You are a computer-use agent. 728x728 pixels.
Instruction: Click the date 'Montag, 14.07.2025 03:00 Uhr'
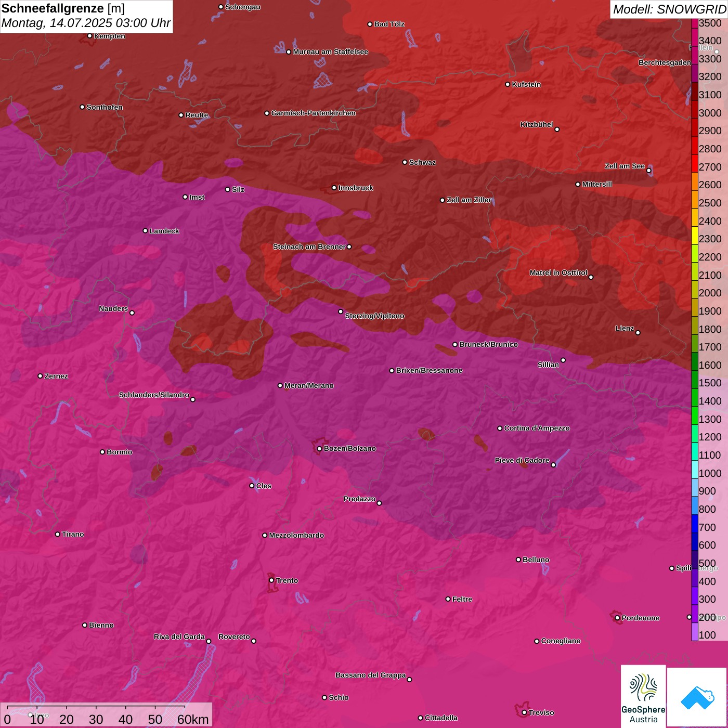[x=86, y=23]
